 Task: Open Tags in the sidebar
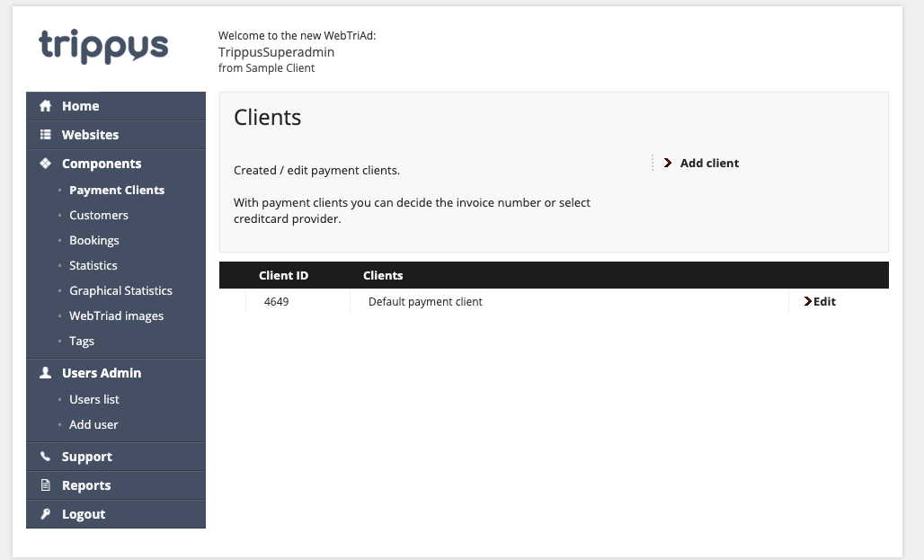pos(81,342)
